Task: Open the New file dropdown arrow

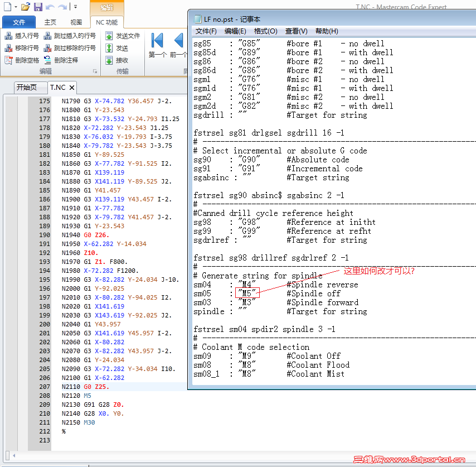Action: (16, 7)
